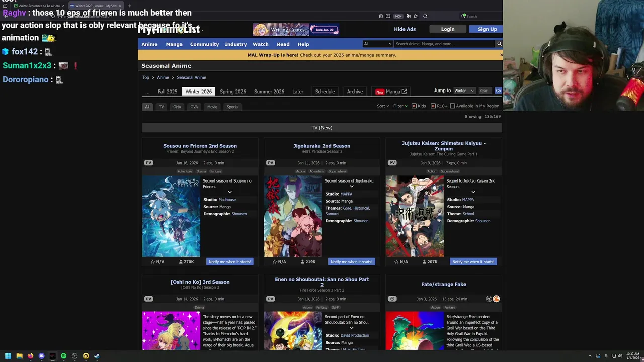644x362 pixels.
Task: Click the star score icon under Frieren
Action: (x=153, y=262)
